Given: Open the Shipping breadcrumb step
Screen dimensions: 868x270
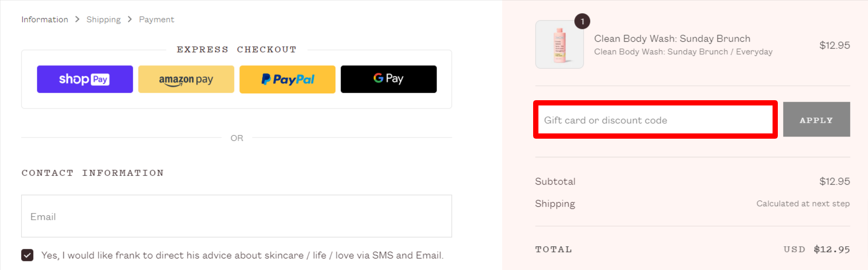Looking at the screenshot, I should [103, 20].
